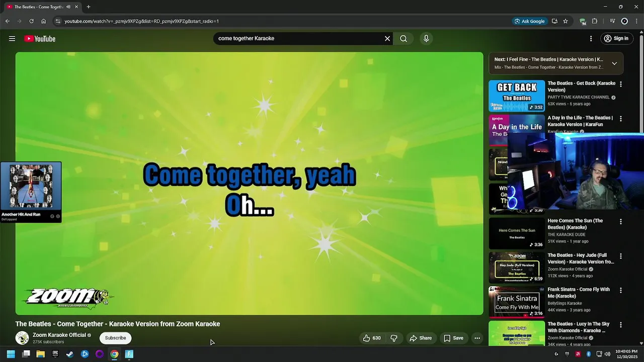Install app icon in address bar
The height and width of the screenshot is (362, 644).
click(x=554, y=21)
